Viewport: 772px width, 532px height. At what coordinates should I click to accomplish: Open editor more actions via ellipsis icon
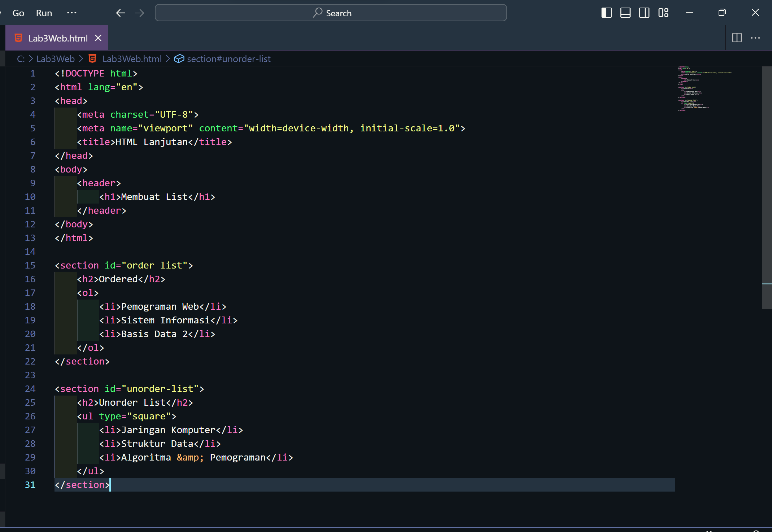point(756,38)
